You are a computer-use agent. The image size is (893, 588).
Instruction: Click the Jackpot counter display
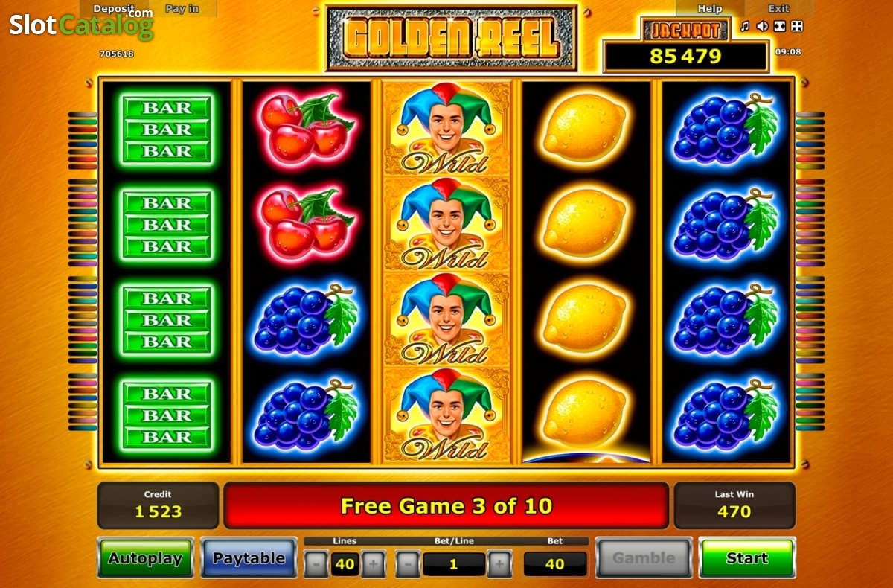click(685, 57)
